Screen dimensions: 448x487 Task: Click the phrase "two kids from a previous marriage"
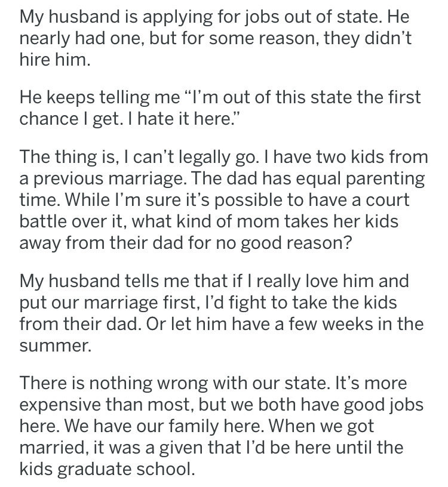(223, 168)
